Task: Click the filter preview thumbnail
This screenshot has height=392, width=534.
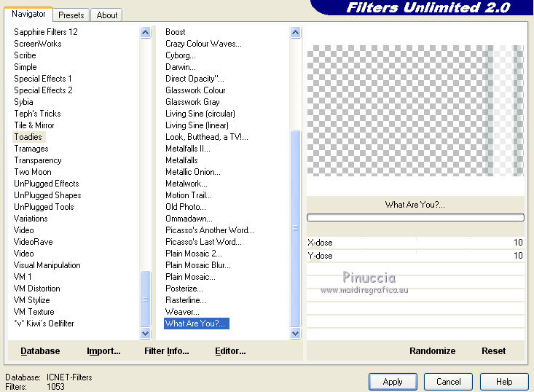Action: point(415,111)
